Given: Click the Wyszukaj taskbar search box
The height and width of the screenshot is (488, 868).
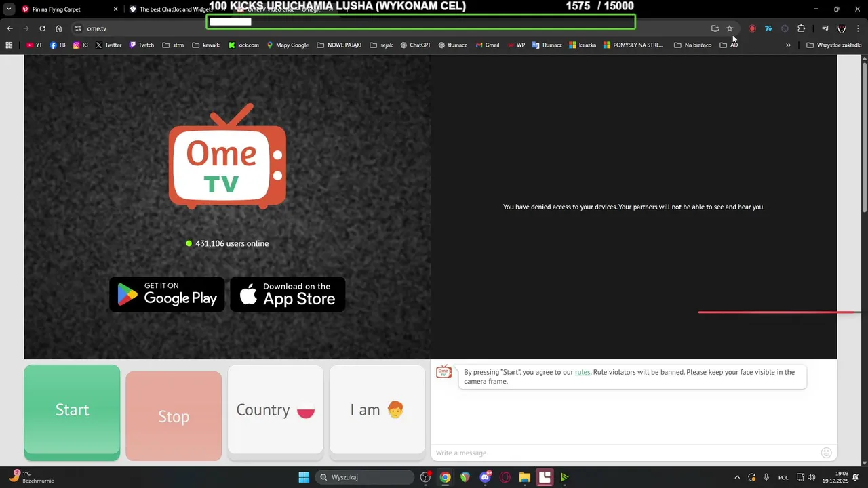Looking at the screenshot, I should [x=365, y=477].
